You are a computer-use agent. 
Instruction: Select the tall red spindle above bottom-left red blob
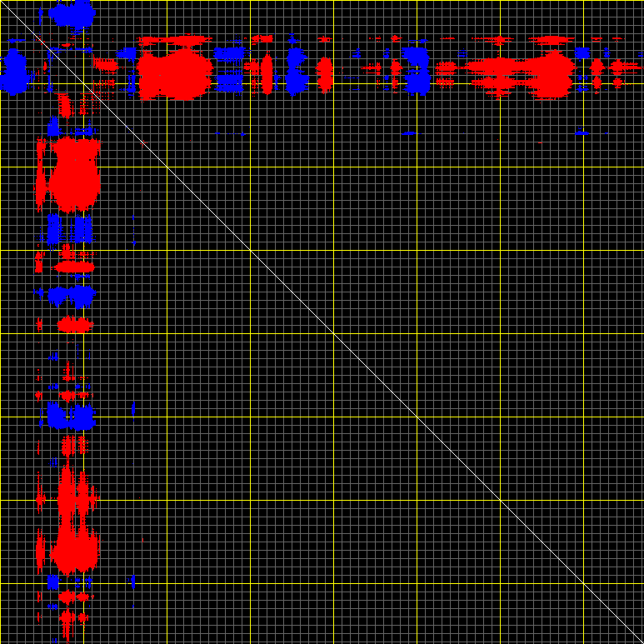pos(67,497)
